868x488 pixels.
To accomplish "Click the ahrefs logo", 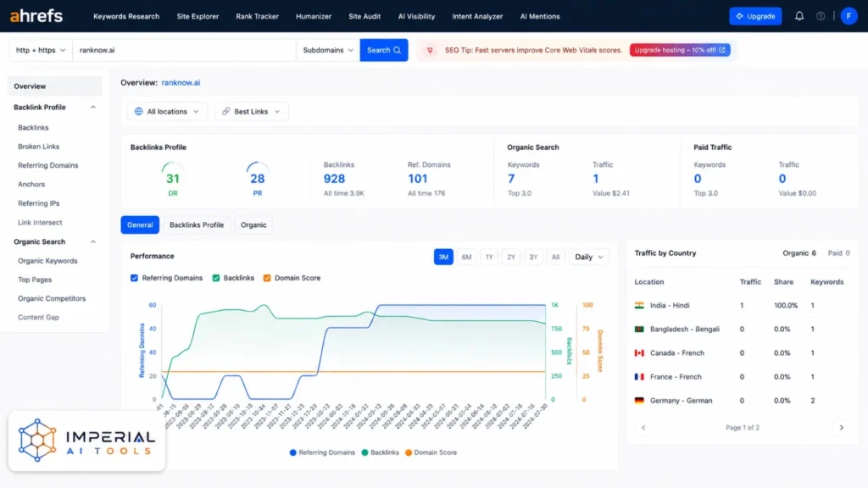I will pos(36,16).
